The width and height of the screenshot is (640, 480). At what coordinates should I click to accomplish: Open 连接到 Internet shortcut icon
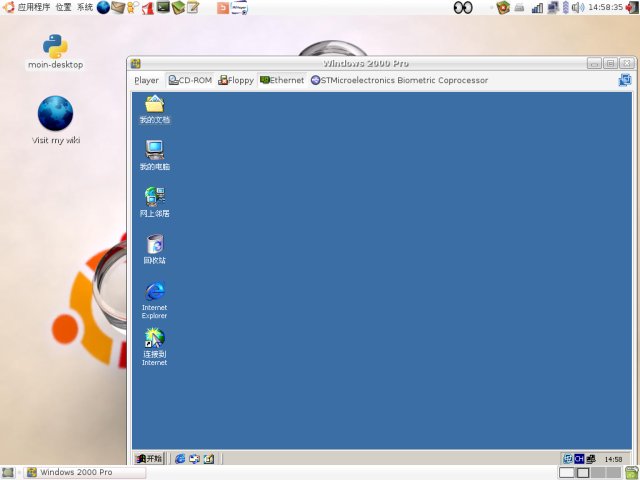click(154, 347)
